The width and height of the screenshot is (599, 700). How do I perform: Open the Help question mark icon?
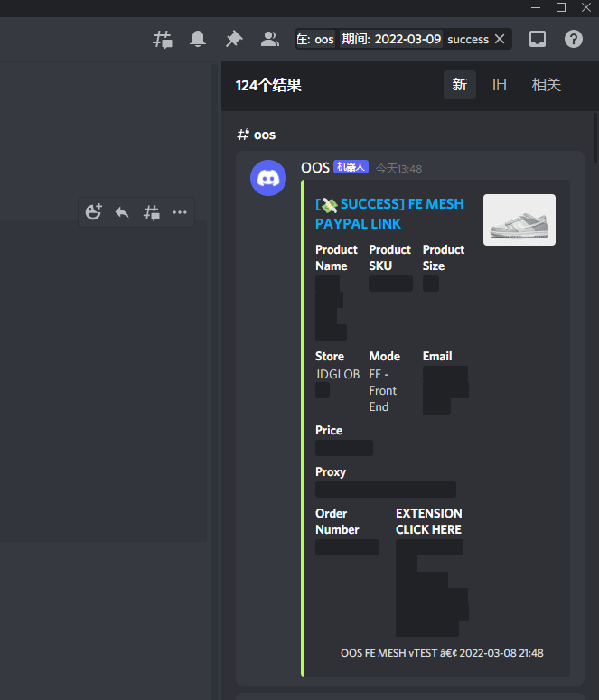573,39
